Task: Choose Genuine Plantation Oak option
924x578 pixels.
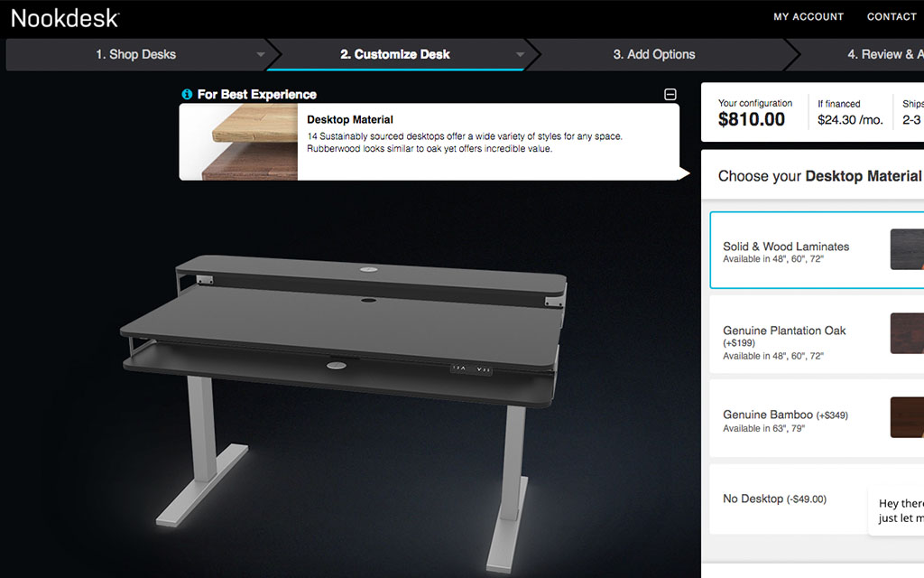Action: pos(817,334)
